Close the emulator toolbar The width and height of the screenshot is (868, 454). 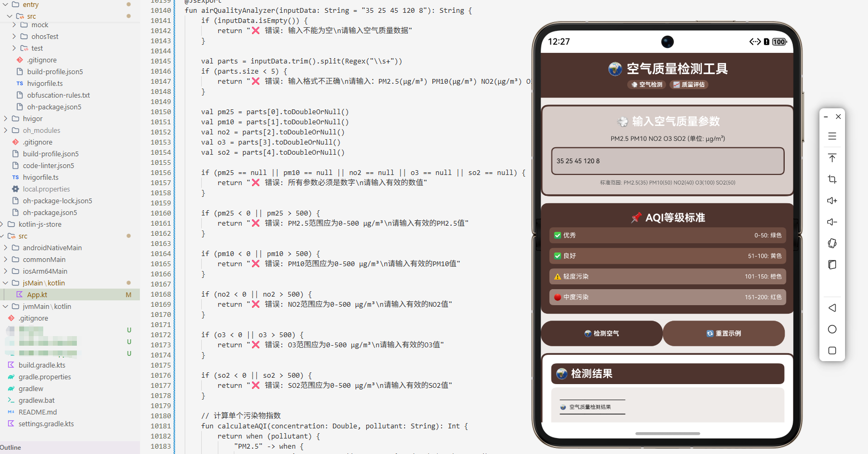point(838,116)
